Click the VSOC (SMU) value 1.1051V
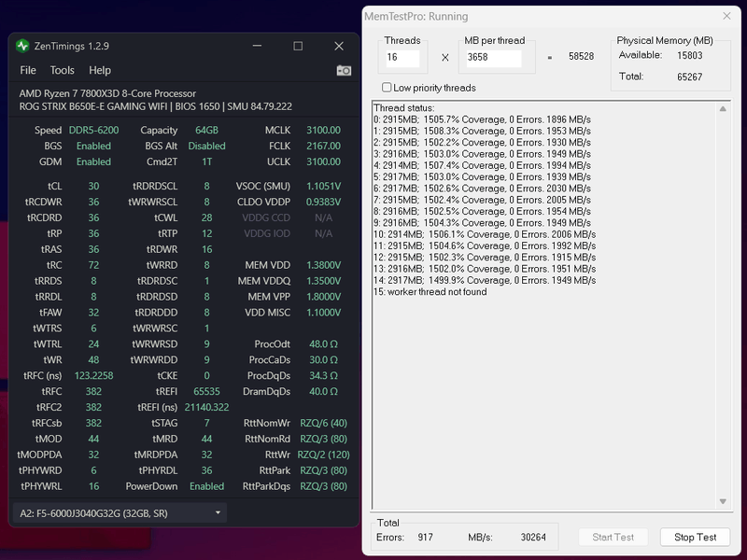 323,186
